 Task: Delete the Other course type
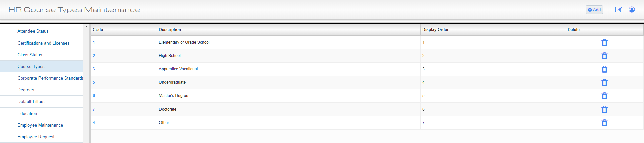point(604,123)
